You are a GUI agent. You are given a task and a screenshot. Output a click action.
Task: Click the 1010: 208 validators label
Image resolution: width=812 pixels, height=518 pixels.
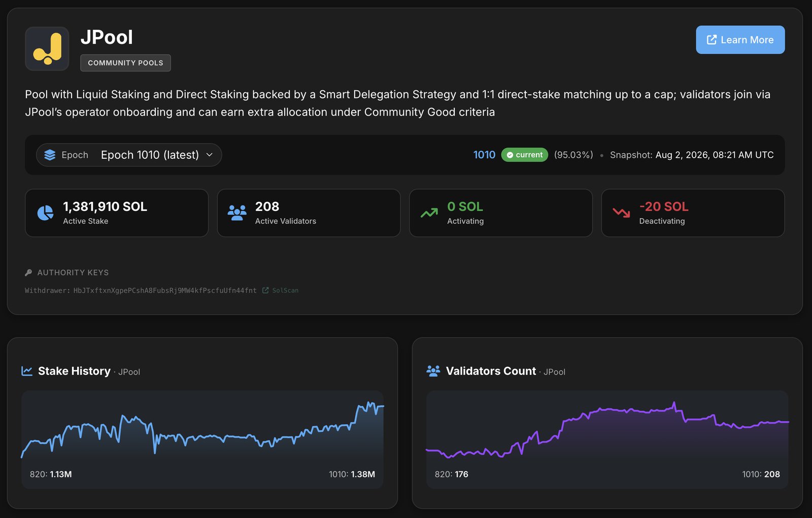[x=761, y=474]
